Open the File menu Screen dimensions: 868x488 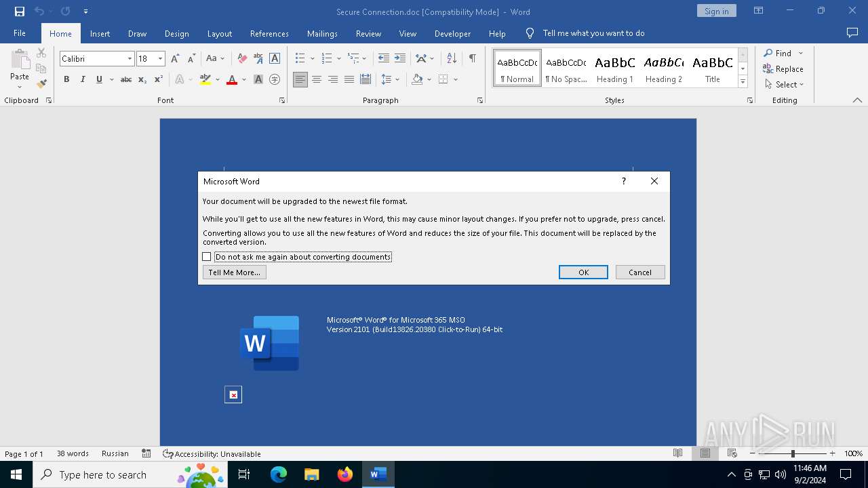tap(20, 33)
